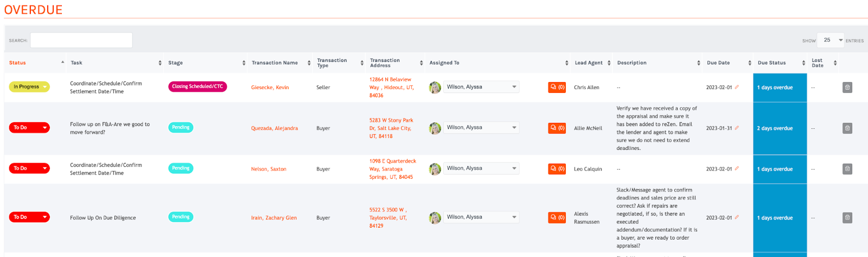Delete the Nelson, Saxton task with trash icon
Screen dimensions: 868x257
tap(847, 169)
